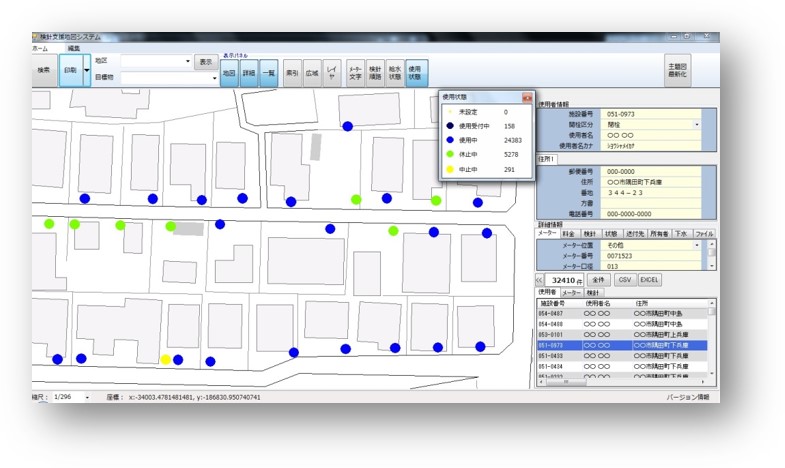Open the 編集 ribbon tab
The image size is (785, 468).
(x=74, y=49)
